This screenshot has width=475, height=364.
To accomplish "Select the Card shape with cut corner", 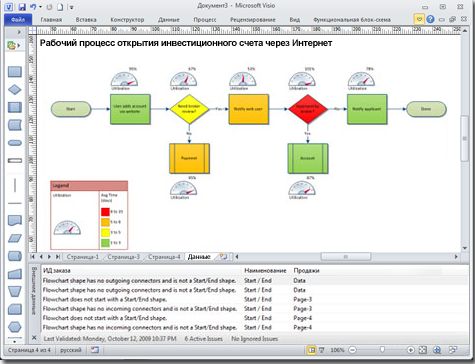I will (x=15, y=309).
